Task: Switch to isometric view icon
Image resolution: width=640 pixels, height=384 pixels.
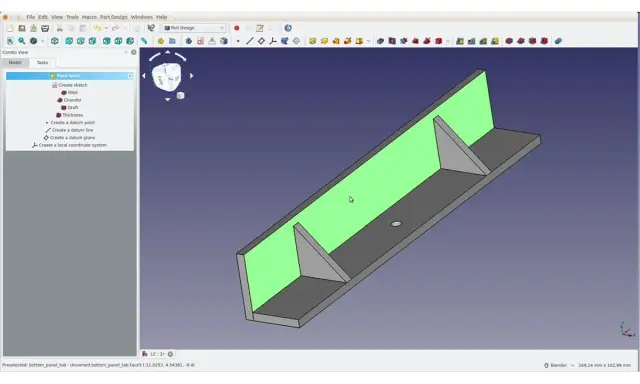Action: (x=55, y=41)
